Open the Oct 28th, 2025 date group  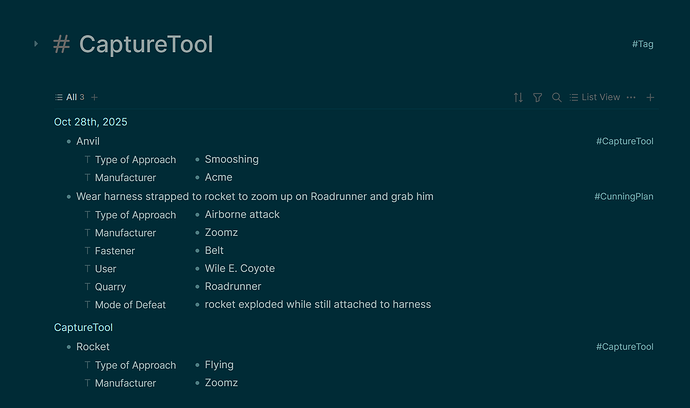tap(91, 122)
